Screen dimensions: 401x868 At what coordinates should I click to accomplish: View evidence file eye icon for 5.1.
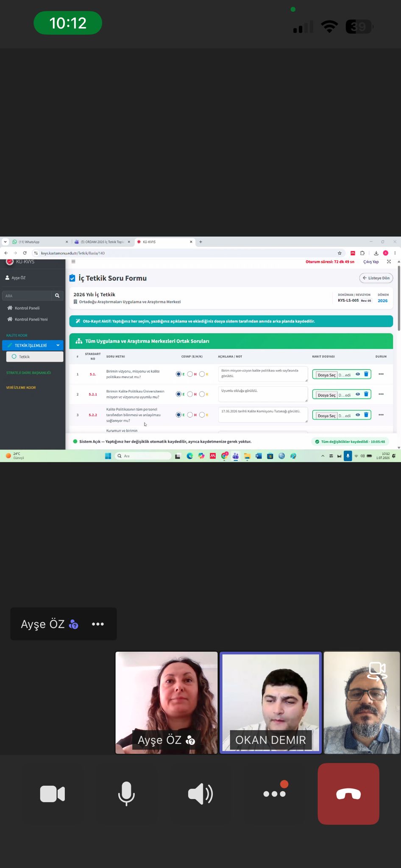358,374
